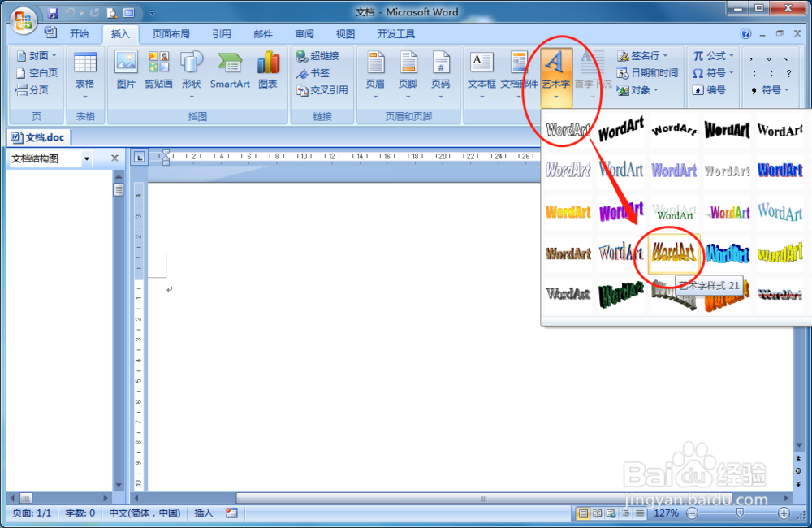This screenshot has width=812, height=528.
Task: Select WordArt style 21 highlighted in gold
Action: point(674,253)
